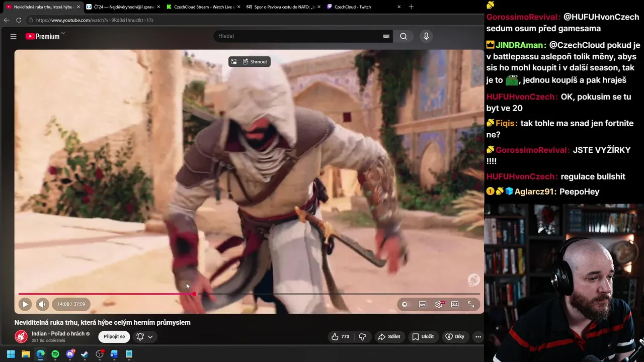
Task: Like the video with thumbs up
Action: (x=340, y=337)
